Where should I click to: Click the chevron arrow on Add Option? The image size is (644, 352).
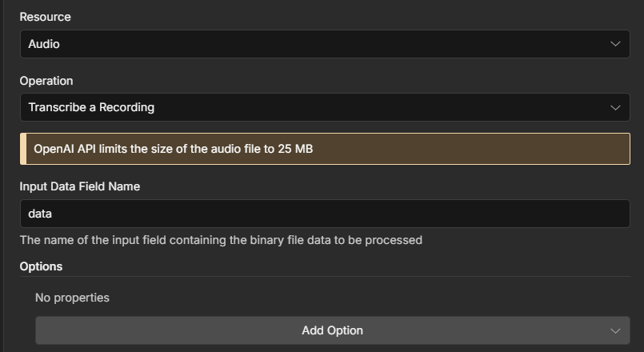pyautogui.click(x=615, y=330)
